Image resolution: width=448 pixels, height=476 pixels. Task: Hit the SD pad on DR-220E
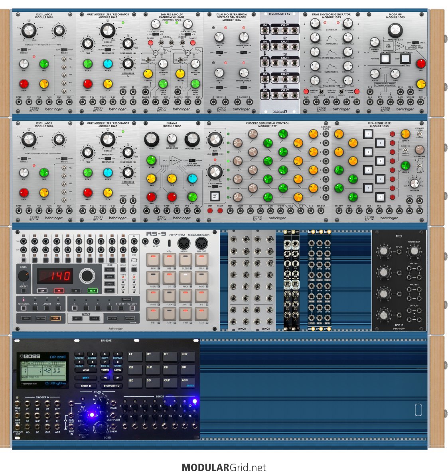pos(153,383)
